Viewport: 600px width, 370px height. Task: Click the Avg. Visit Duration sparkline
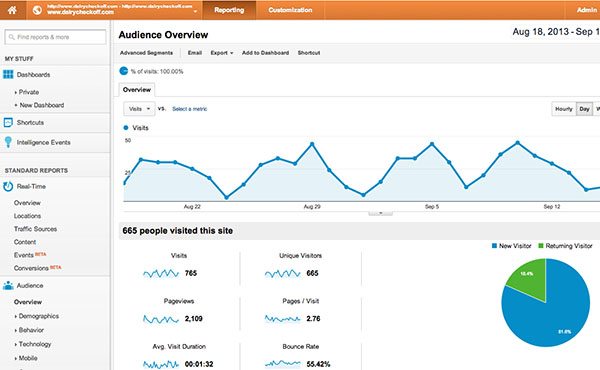coord(161,364)
